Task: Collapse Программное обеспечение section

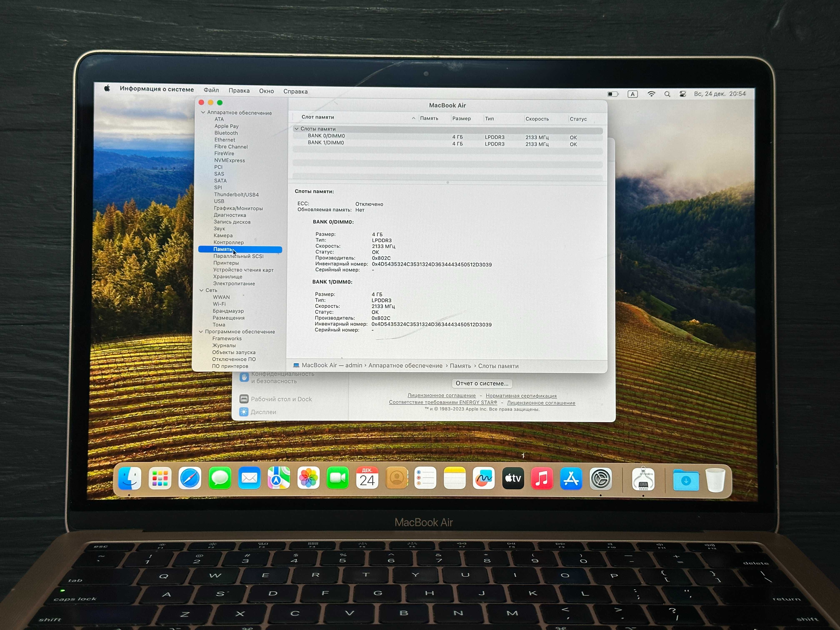Action: point(201,331)
